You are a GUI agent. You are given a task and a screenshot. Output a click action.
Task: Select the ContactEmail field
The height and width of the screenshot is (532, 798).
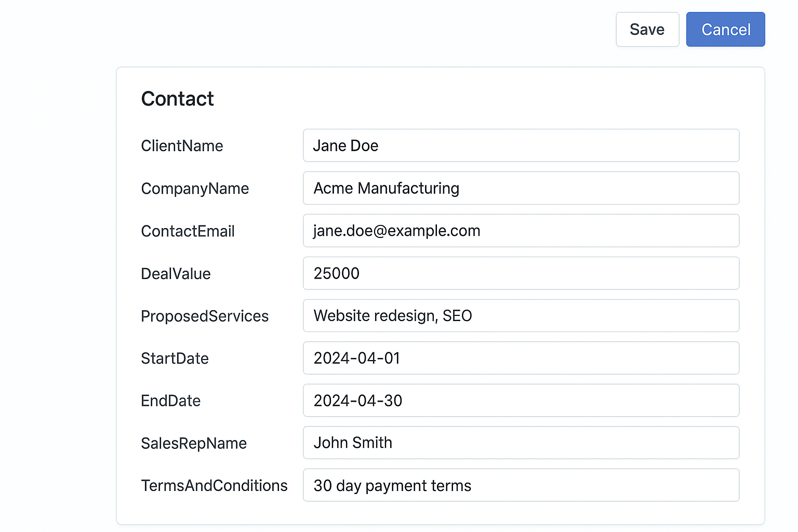(x=521, y=231)
